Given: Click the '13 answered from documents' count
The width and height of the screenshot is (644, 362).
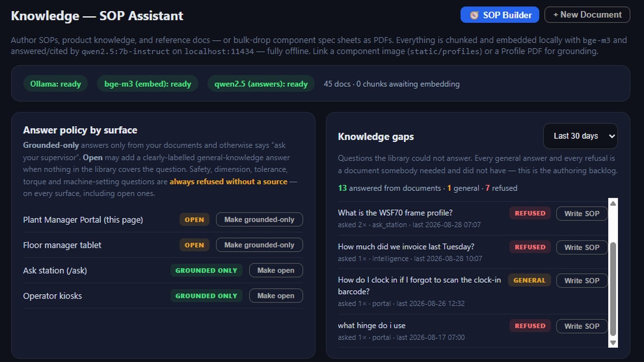Looking at the screenshot, I should pos(390,188).
